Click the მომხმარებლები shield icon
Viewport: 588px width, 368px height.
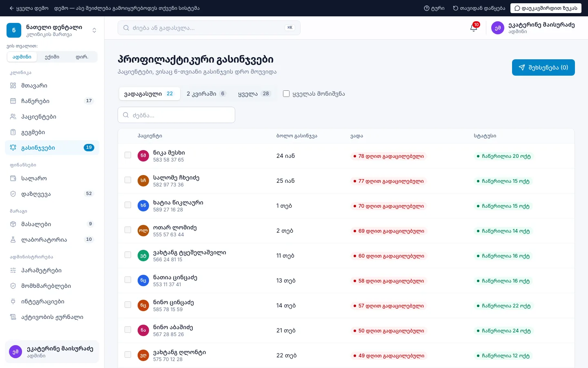click(x=13, y=286)
